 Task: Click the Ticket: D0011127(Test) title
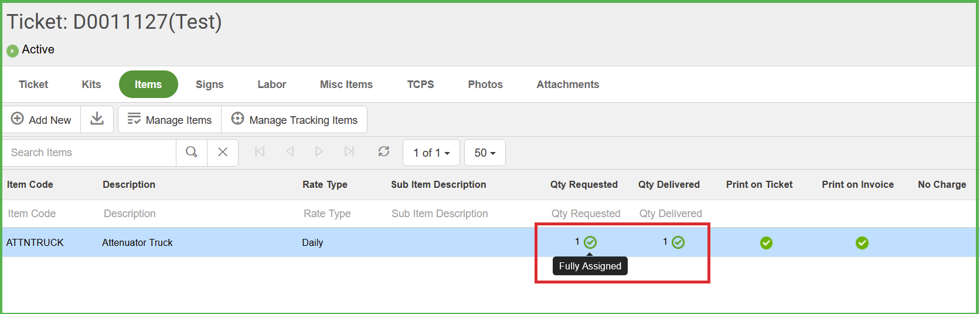click(114, 22)
